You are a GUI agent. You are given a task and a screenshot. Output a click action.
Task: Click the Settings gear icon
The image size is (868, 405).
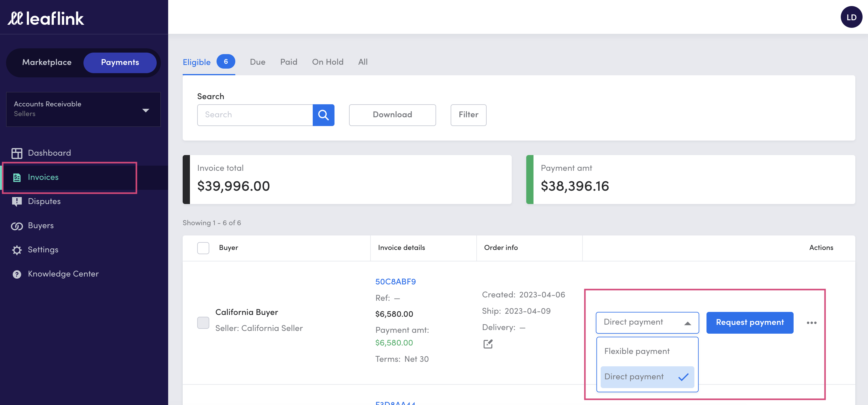pyautogui.click(x=17, y=250)
